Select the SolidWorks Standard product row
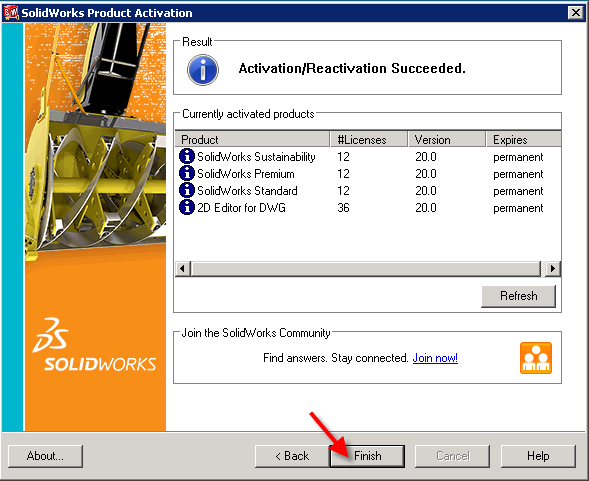This screenshot has width=589, height=481. 368,191
